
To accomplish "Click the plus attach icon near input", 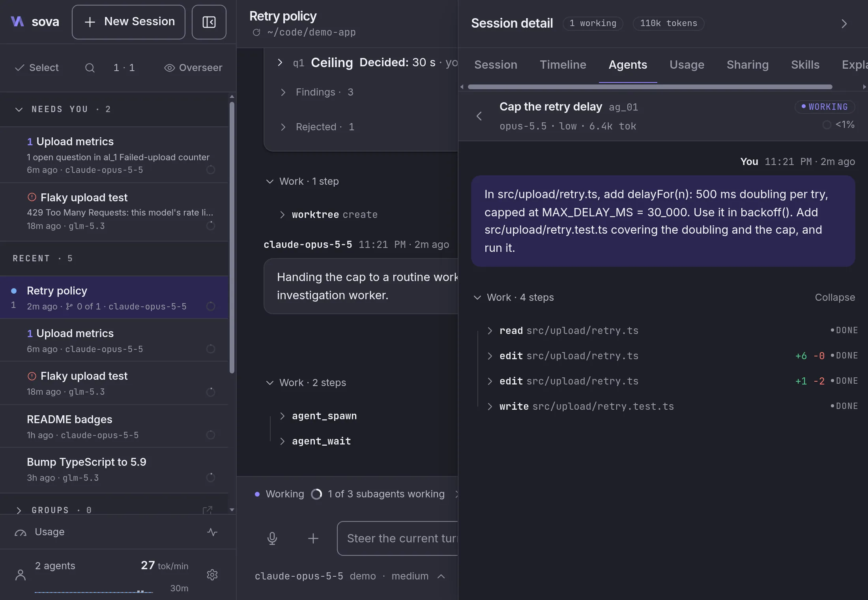I will click(x=313, y=538).
